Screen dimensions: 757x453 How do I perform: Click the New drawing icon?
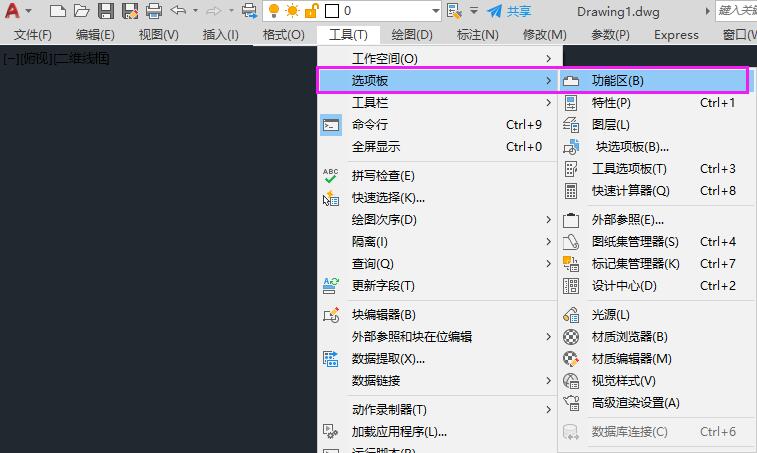click(x=57, y=10)
